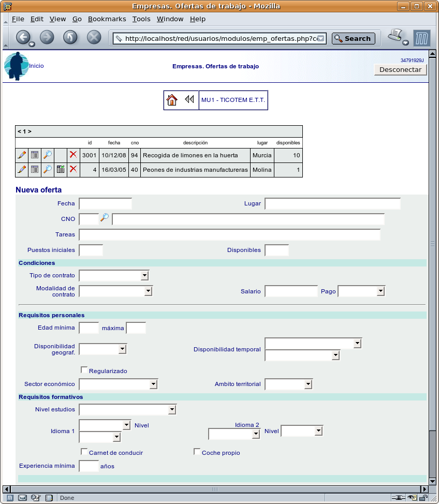The width and height of the screenshot is (439, 504).
Task: Click the online/offline connection icon
Action: point(398,498)
